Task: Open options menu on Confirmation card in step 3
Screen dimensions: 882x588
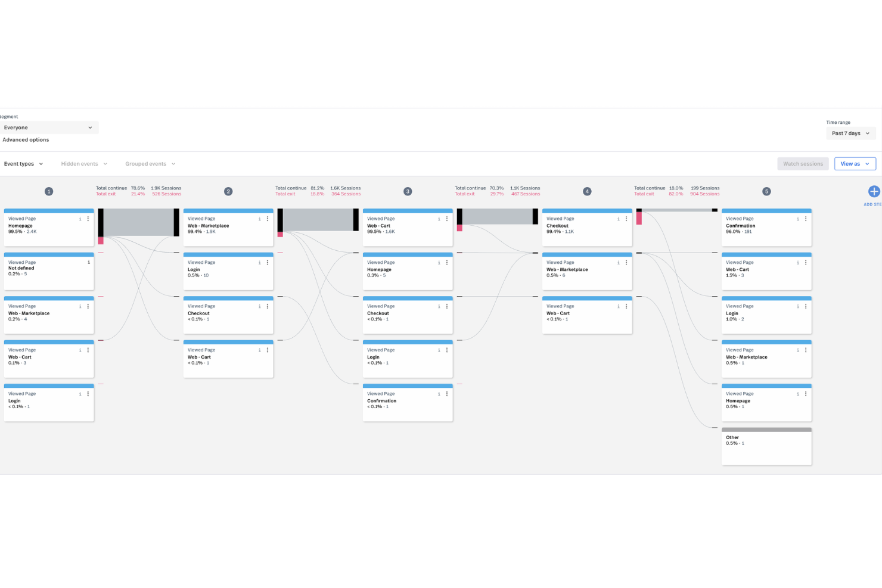Action: coord(447,394)
